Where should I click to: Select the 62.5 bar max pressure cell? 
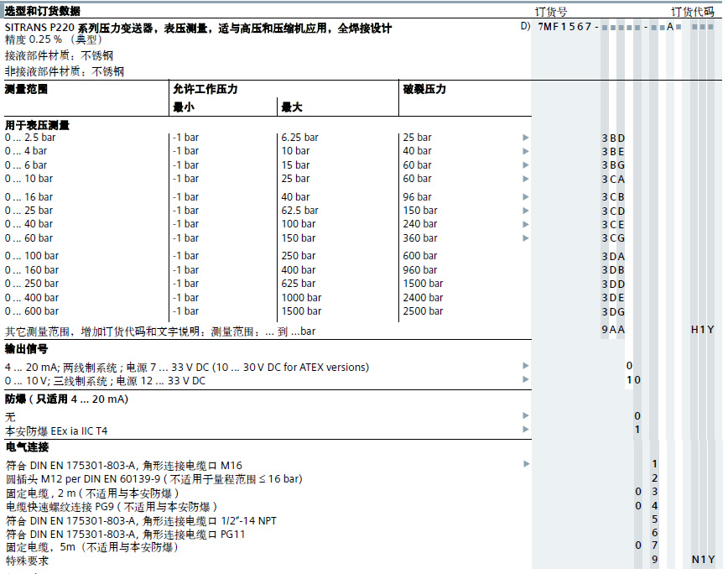click(300, 211)
